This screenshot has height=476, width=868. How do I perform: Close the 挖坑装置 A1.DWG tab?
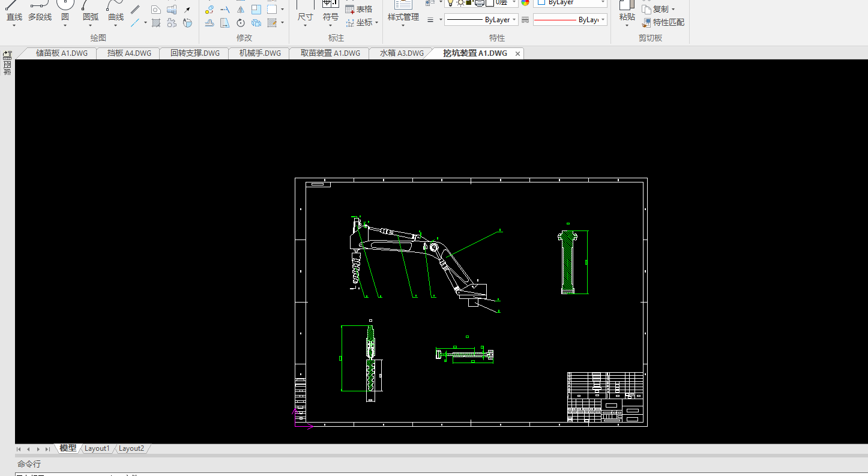pos(517,53)
